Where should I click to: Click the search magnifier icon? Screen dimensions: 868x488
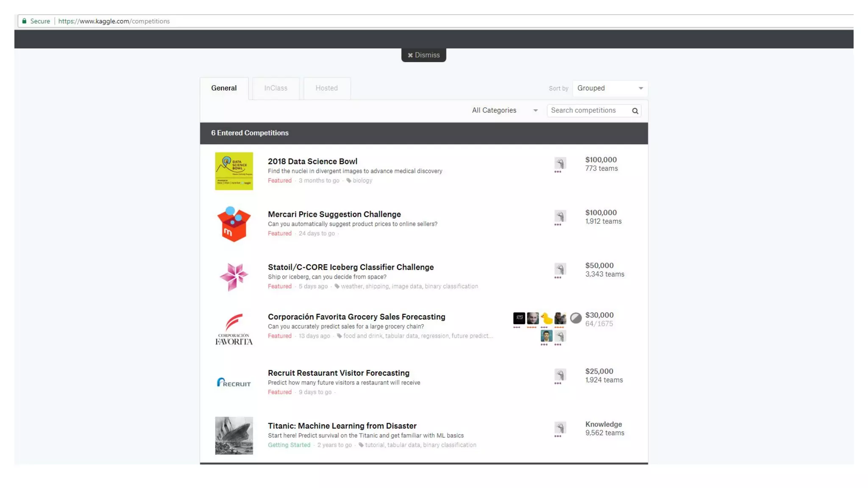tap(635, 111)
